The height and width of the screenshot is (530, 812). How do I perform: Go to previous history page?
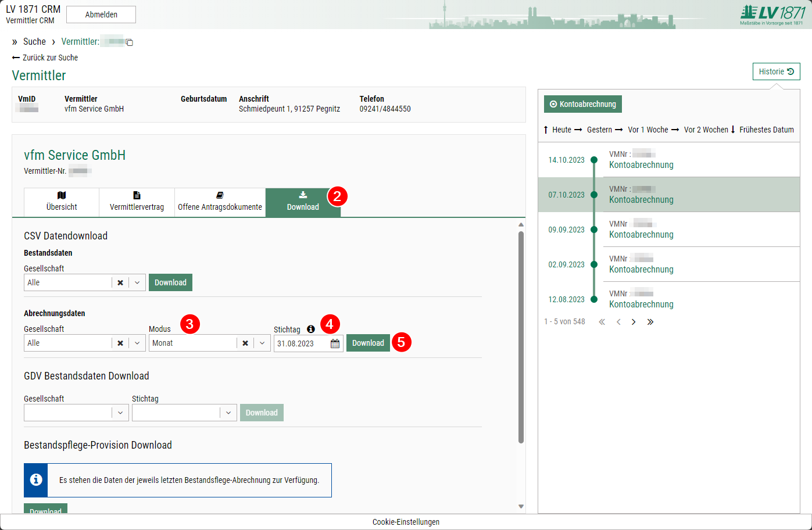(618, 322)
